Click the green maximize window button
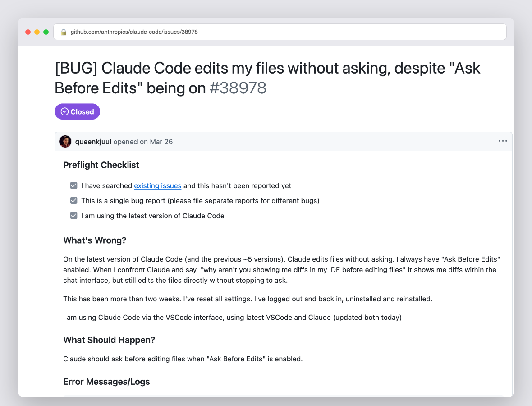Viewport: 532px width, 406px height. pyautogui.click(x=46, y=32)
